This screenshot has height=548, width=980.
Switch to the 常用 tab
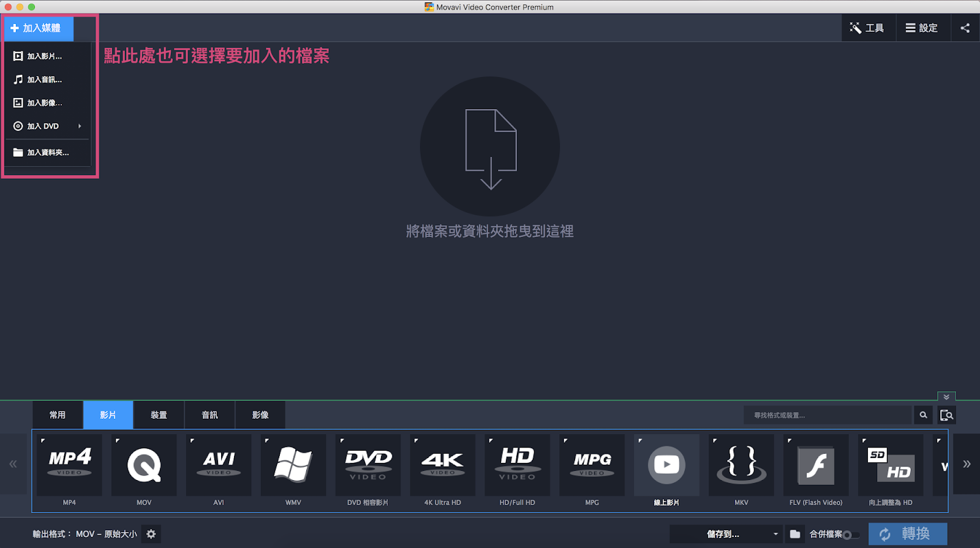(x=58, y=415)
